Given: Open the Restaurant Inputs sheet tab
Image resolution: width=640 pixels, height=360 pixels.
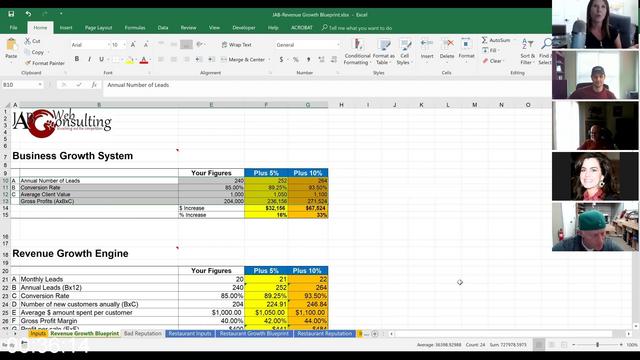Looking at the screenshot, I should tap(190, 334).
